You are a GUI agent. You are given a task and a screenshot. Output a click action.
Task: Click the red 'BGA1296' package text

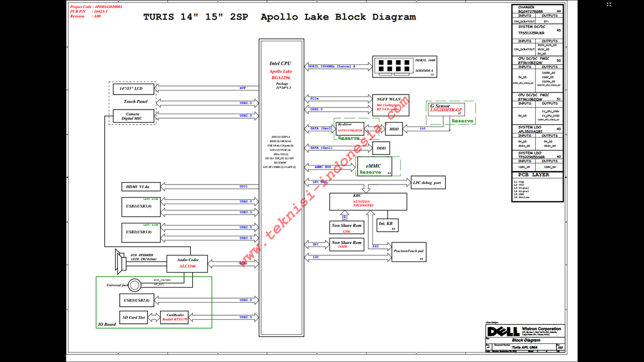tap(281, 77)
